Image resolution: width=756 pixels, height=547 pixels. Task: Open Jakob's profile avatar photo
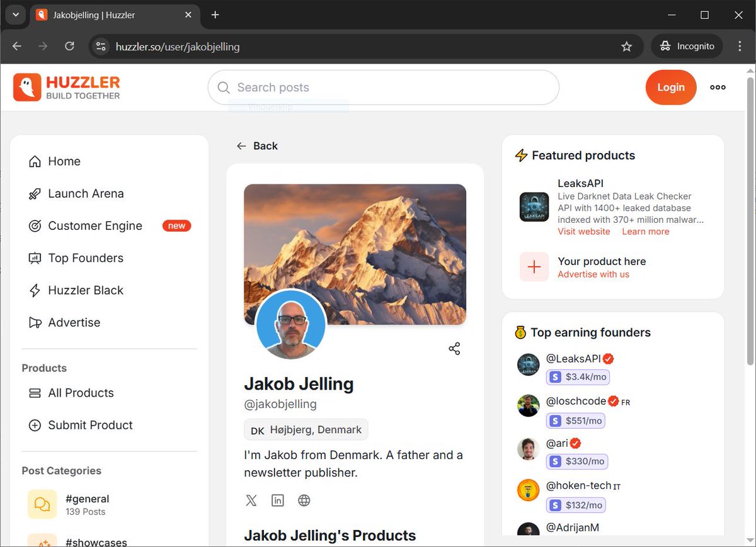(x=291, y=324)
